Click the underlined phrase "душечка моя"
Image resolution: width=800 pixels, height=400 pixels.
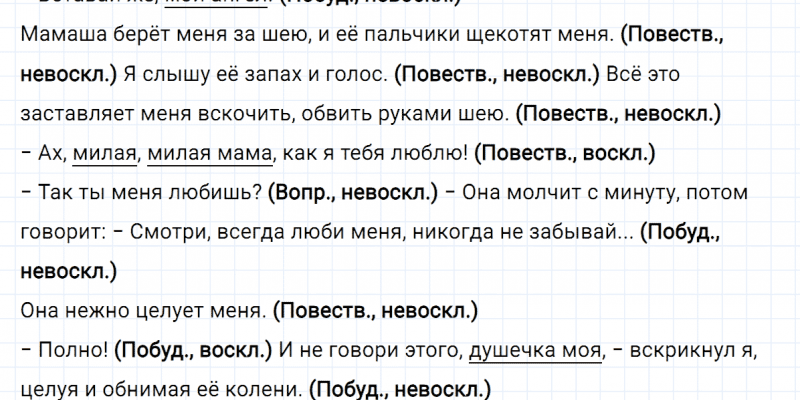pyautogui.click(x=535, y=349)
